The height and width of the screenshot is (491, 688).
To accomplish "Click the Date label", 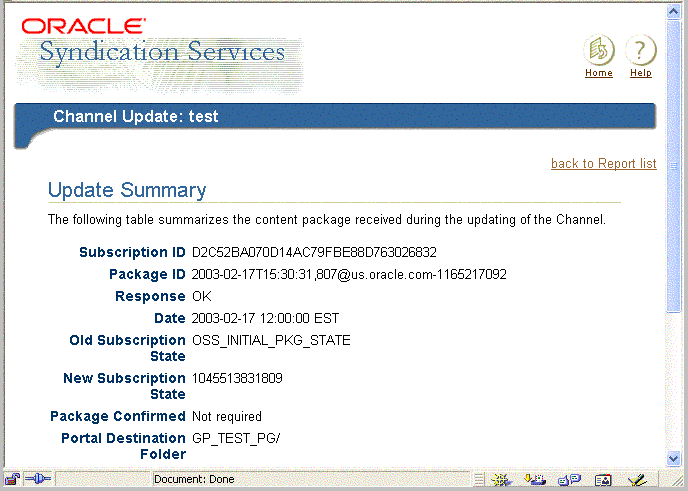I will coord(170,318).
